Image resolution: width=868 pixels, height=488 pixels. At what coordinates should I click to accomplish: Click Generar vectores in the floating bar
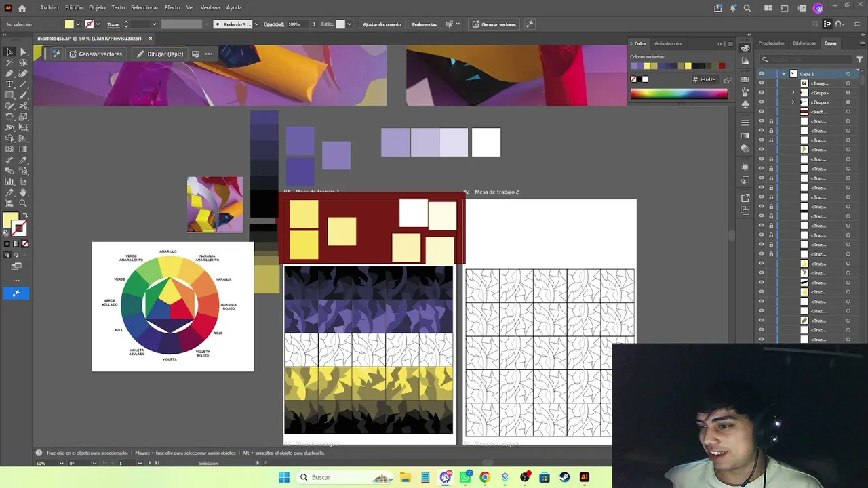click(x=95, y=54)
